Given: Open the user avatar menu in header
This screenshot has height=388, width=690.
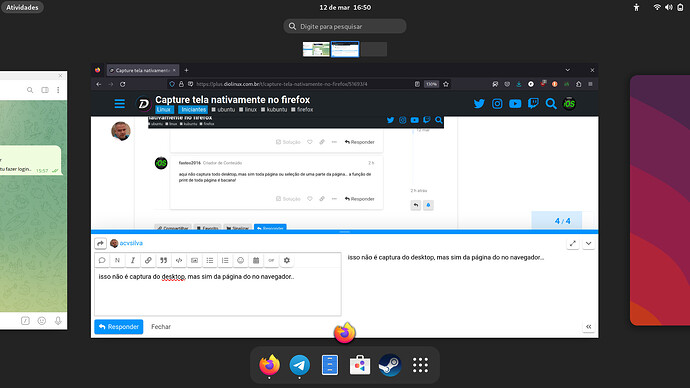Looking at the screenshot, I should click(x=569, y=104).
